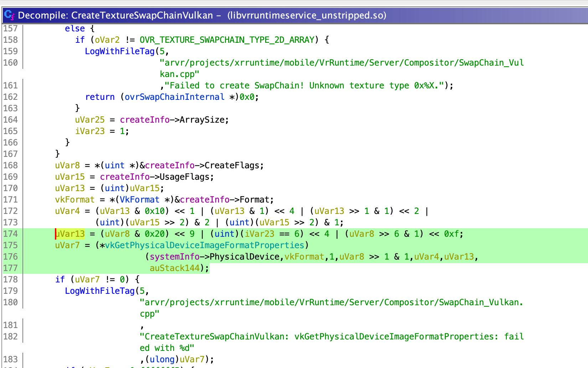Select vkFormat variable at start of line 171
Image resolution: width=588 pixels, height=368 pixels.
(x=74, y=200)
